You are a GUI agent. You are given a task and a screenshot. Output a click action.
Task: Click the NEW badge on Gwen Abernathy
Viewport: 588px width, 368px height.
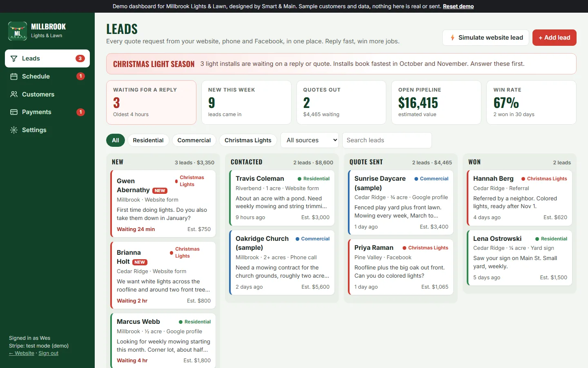160,191
